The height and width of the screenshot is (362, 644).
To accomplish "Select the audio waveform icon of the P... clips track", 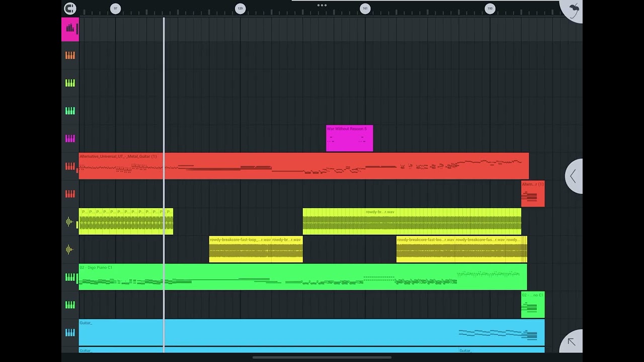I will (70, 222).
